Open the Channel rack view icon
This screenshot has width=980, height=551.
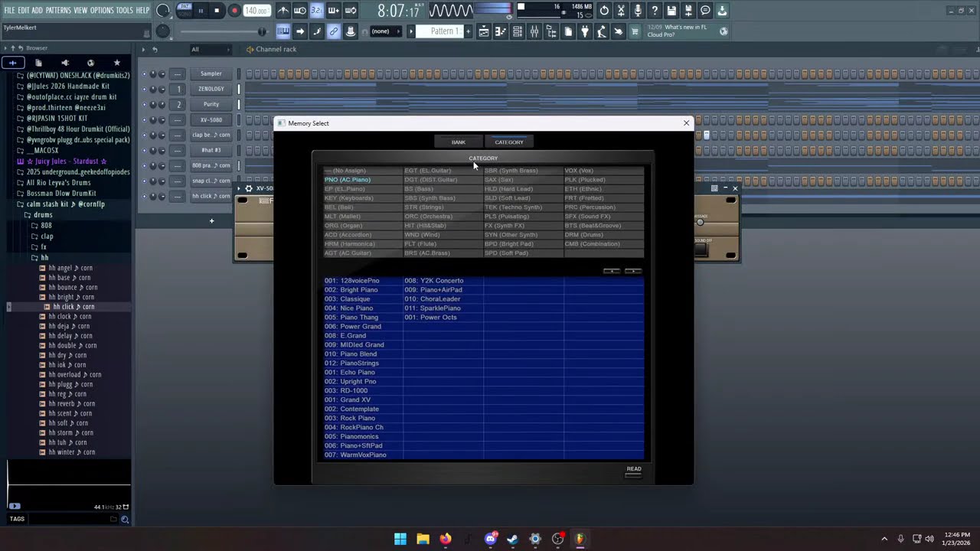coord(518,31)
